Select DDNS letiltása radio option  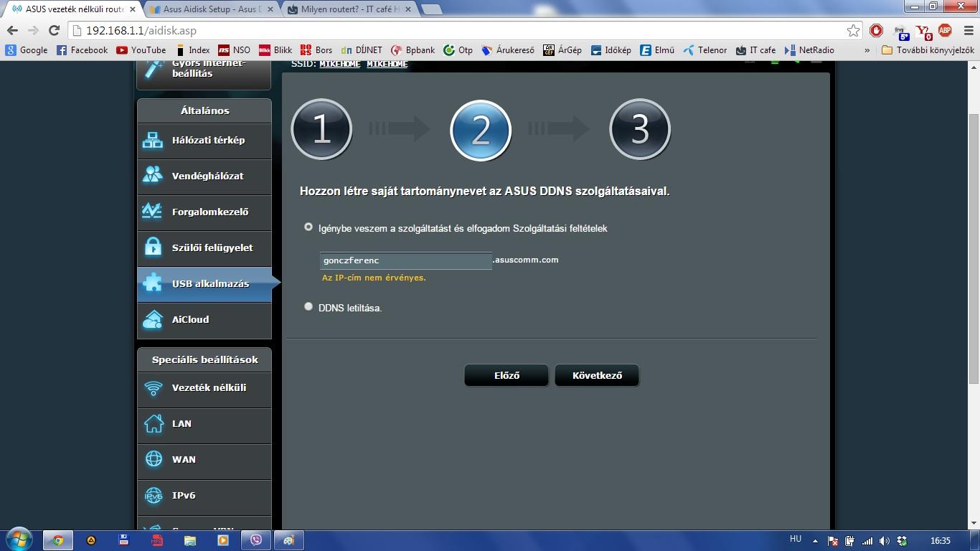308,306
